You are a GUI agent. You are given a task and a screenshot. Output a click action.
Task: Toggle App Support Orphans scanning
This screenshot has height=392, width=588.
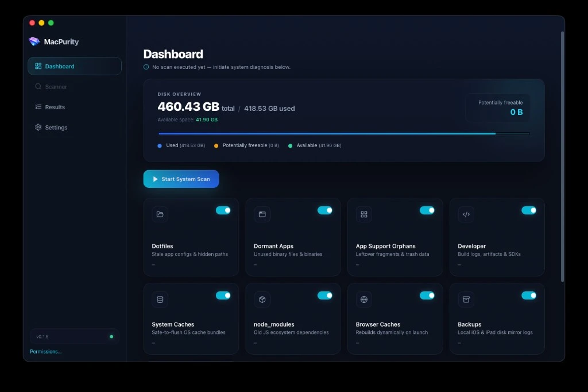pos(427,210)
